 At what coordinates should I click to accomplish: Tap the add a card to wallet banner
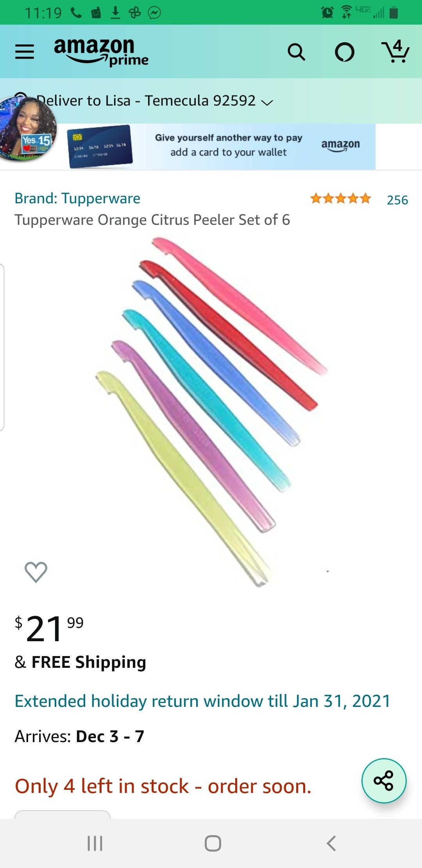click(x=221, y=147)
